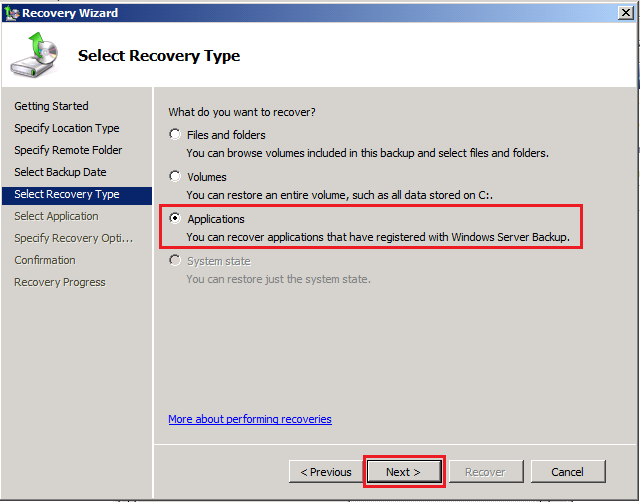640x502 pixels.
Task: Return to the Select Backup Date step
Action: (x=60, y=172)
